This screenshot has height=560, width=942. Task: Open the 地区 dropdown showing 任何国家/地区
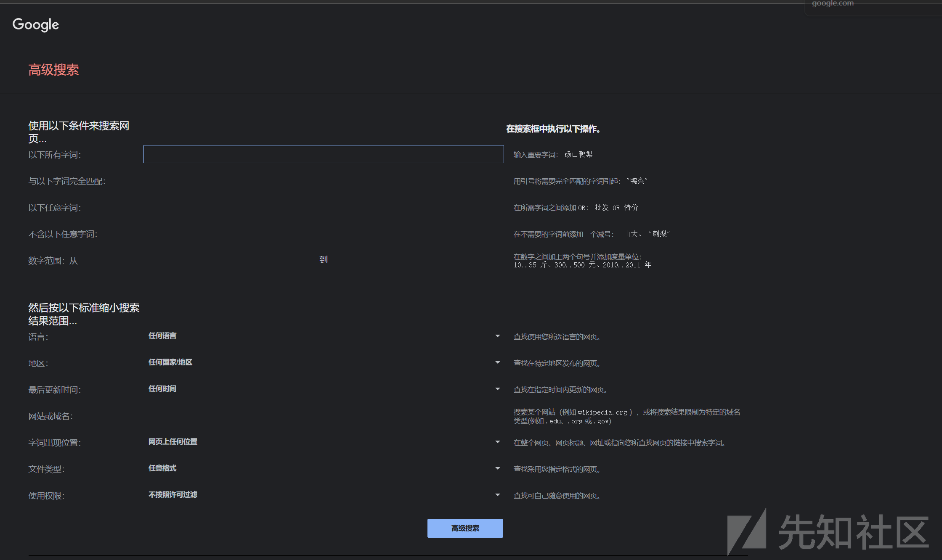pos(324,362)
